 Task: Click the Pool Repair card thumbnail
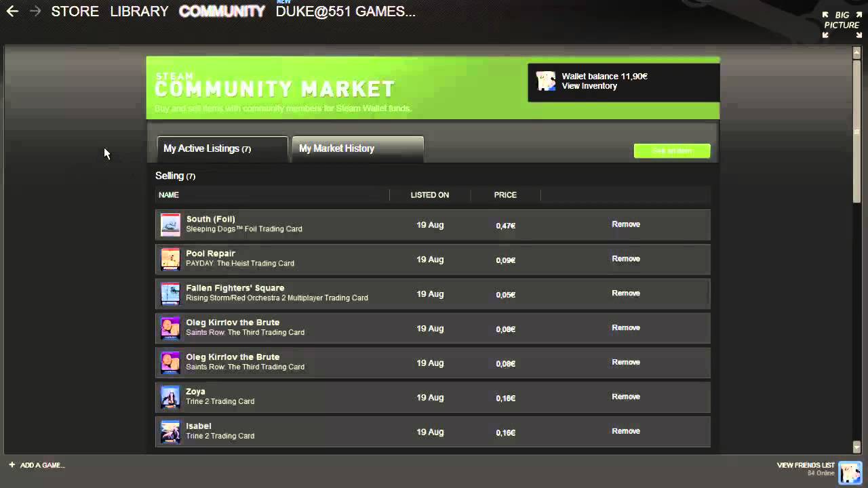click(x=170, y=259)
